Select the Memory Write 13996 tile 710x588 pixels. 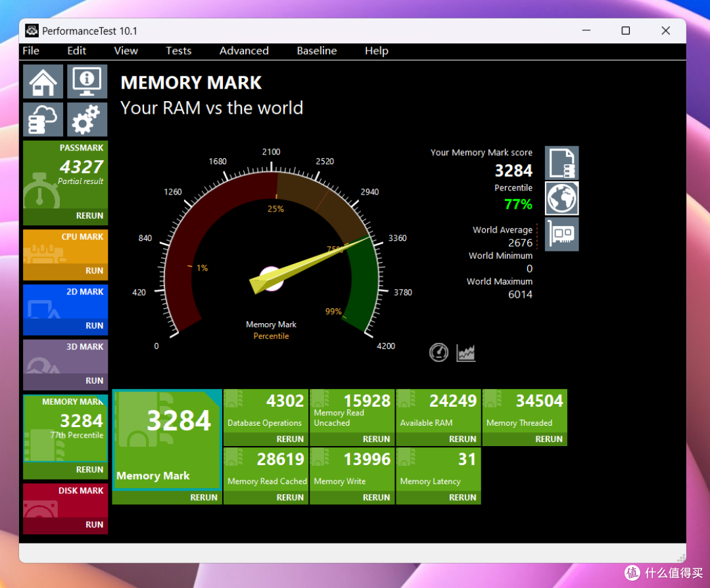(352, 469)
